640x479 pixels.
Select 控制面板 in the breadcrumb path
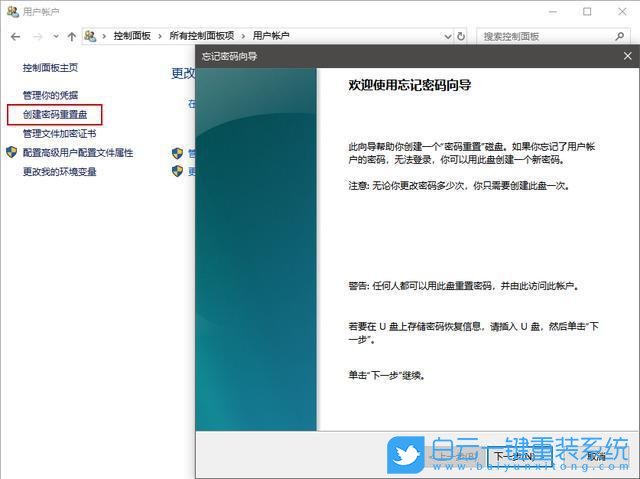pos(132,36)
